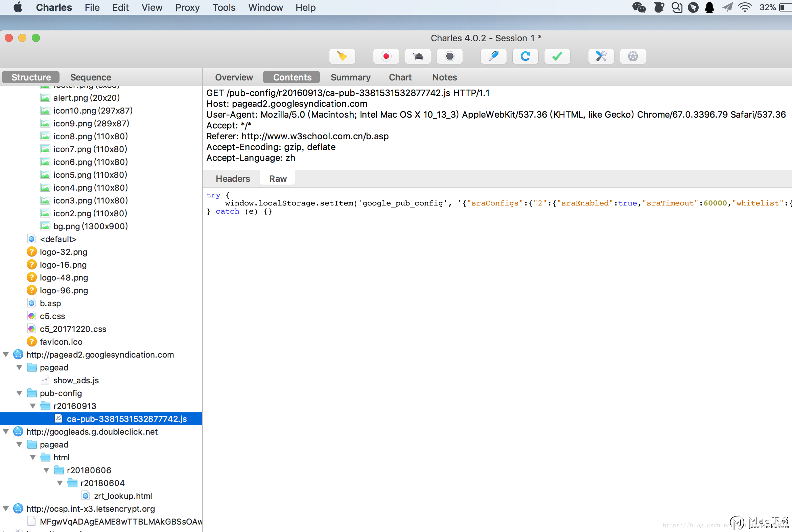Open the Notes tab
This screenshot has height=532, width=792.
pyautogui.click(x=444, y=77)
